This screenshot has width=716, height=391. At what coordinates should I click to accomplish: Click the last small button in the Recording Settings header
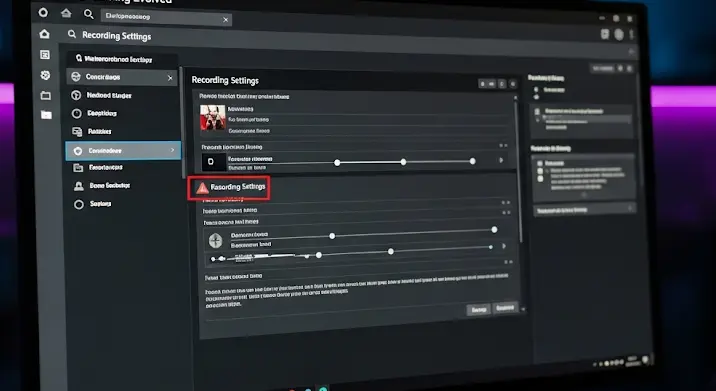[512, 84]
